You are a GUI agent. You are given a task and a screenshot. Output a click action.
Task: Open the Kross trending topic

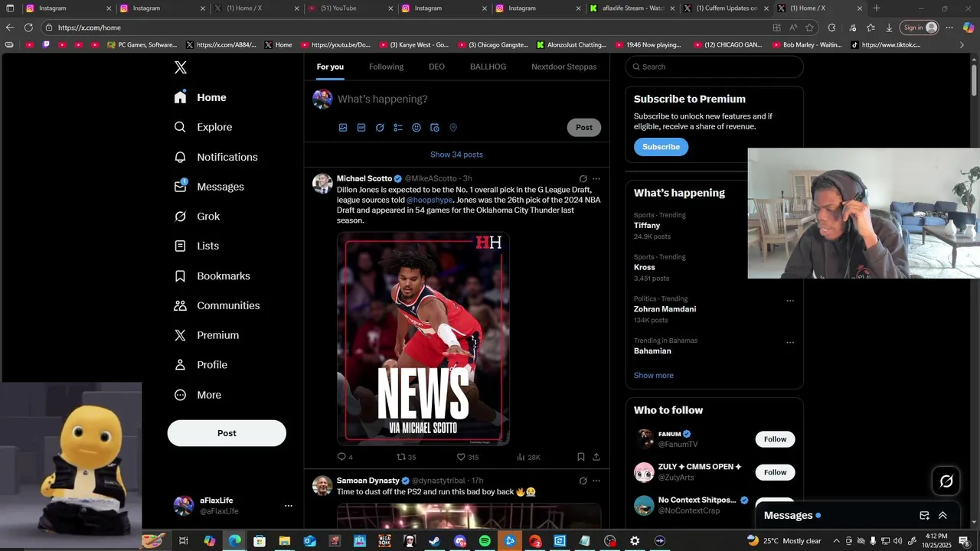(x=645, y=268)
